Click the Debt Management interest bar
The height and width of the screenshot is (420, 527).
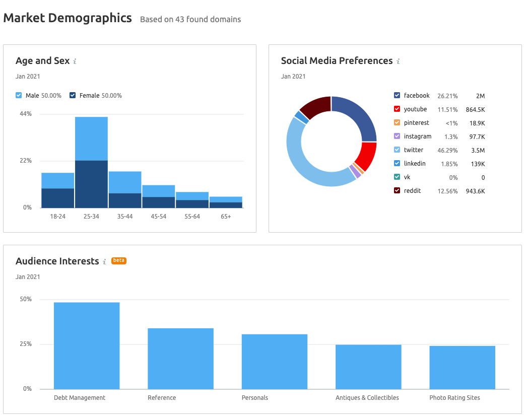(87, 345)
